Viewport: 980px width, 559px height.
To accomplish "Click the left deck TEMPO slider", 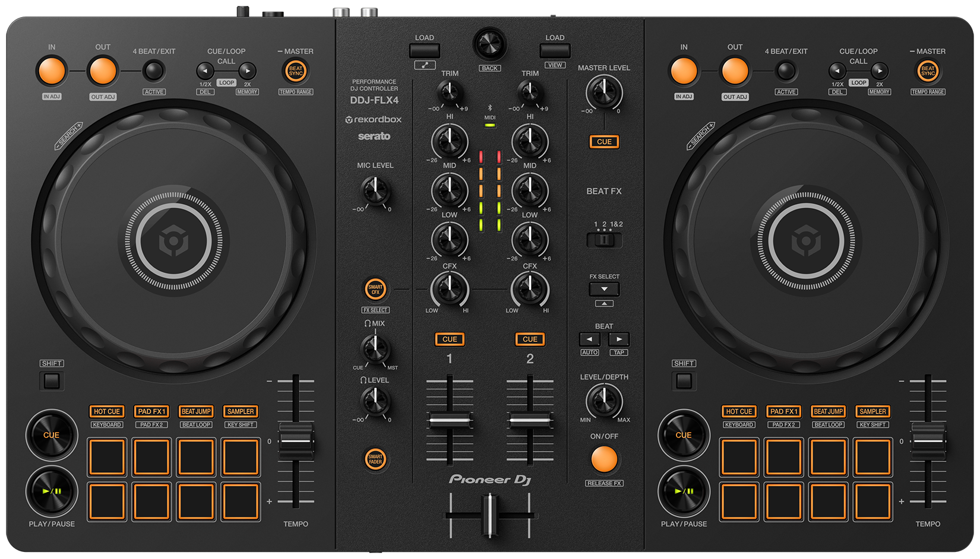I will tap(296, 441).
